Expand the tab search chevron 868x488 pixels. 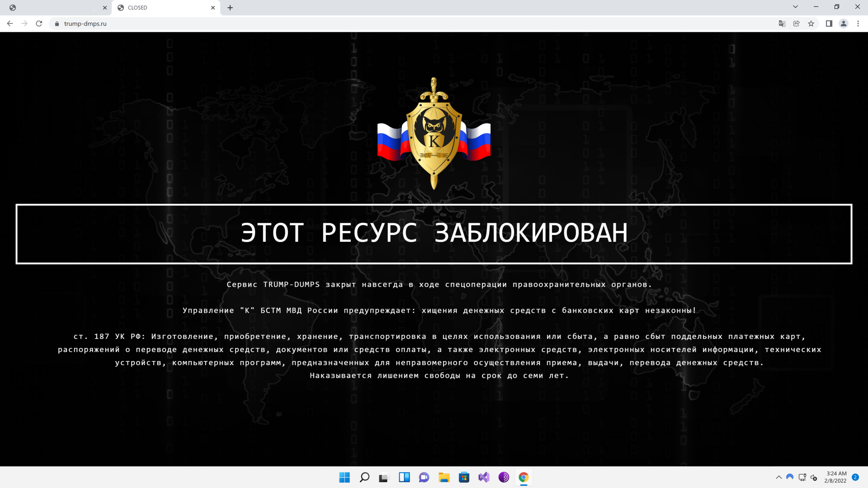795,7
